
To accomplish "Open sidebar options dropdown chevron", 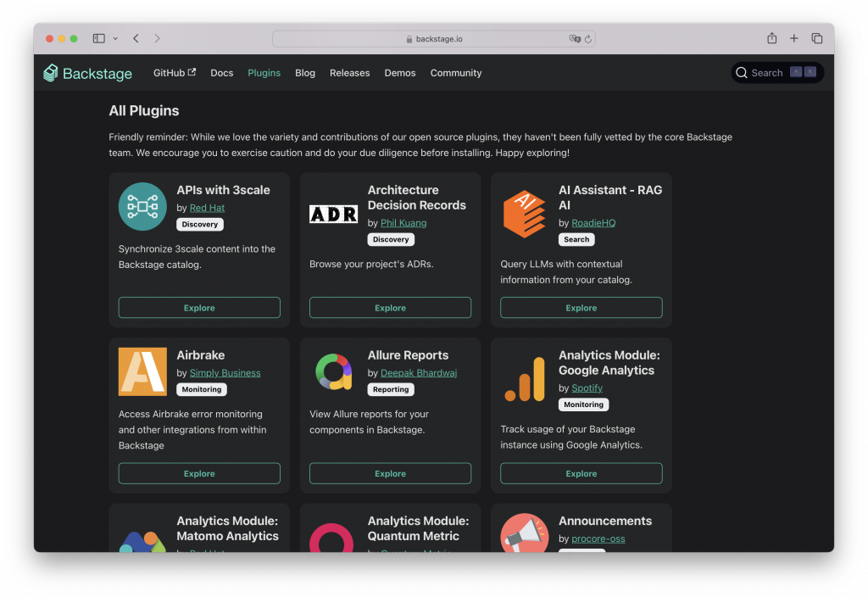I will [115, 38].
